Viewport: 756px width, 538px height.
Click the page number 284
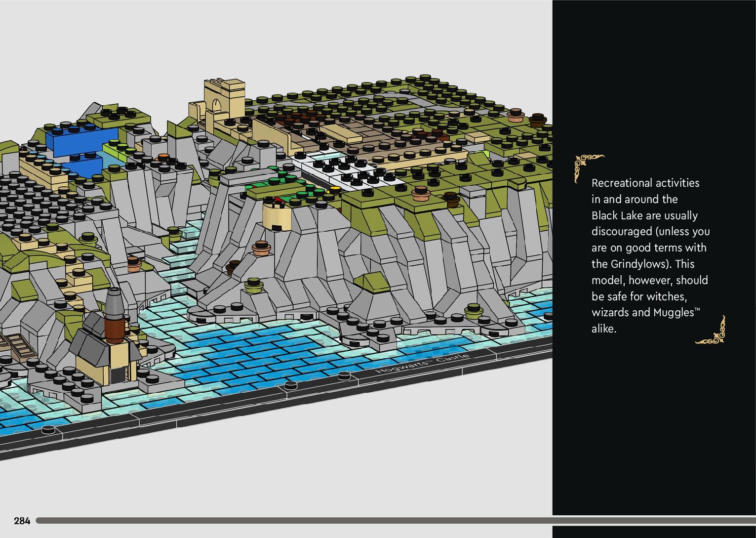point(22,521)
